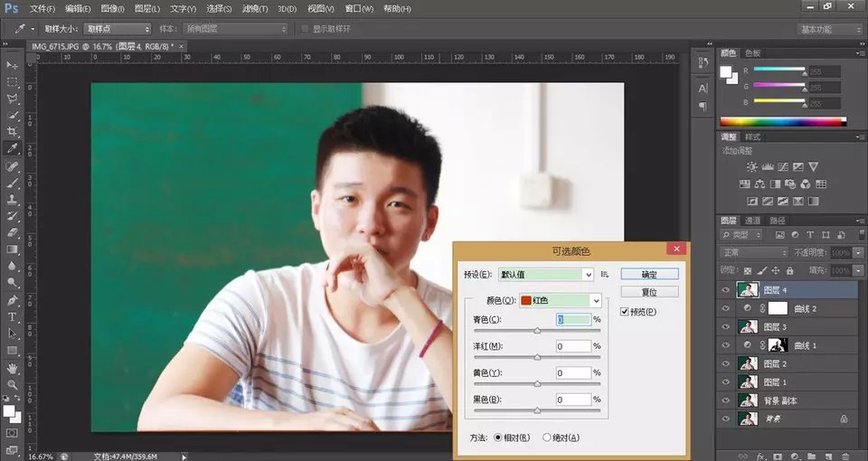
Task: Select the Polygonal Lasso tool
Action: point(12,99)
